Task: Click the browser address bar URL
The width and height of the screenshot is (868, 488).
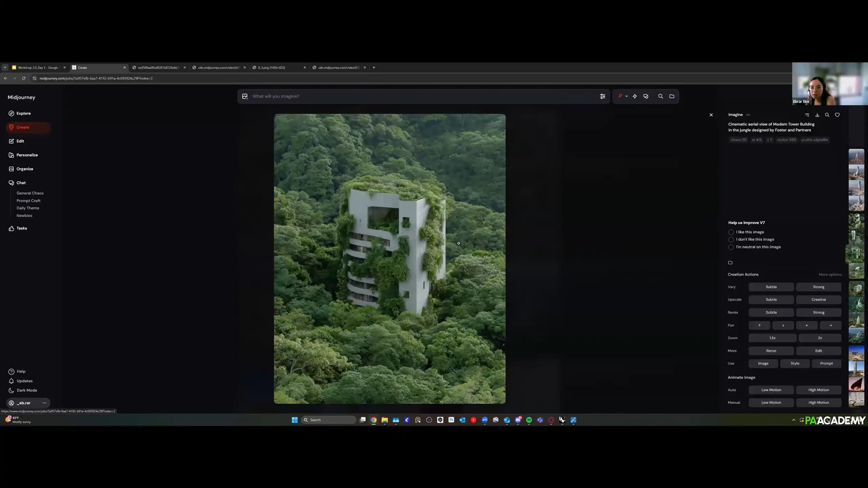Action: (x=96, y=78)
